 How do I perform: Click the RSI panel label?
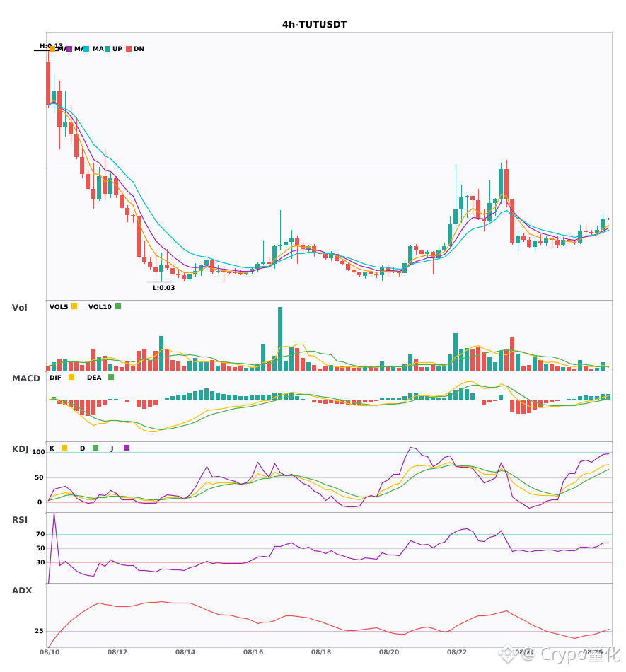point(20,520)
